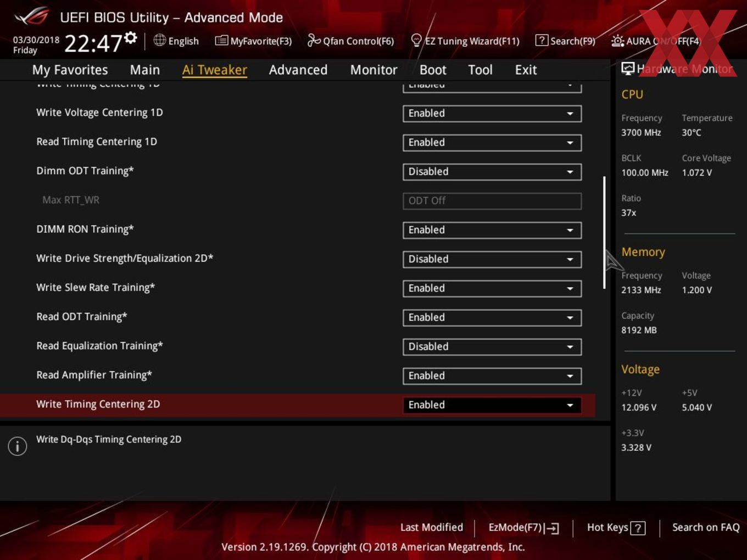This screenshot has height=560, width=747.
Task: Click the time display 22:47
Action: click(93, 43)
